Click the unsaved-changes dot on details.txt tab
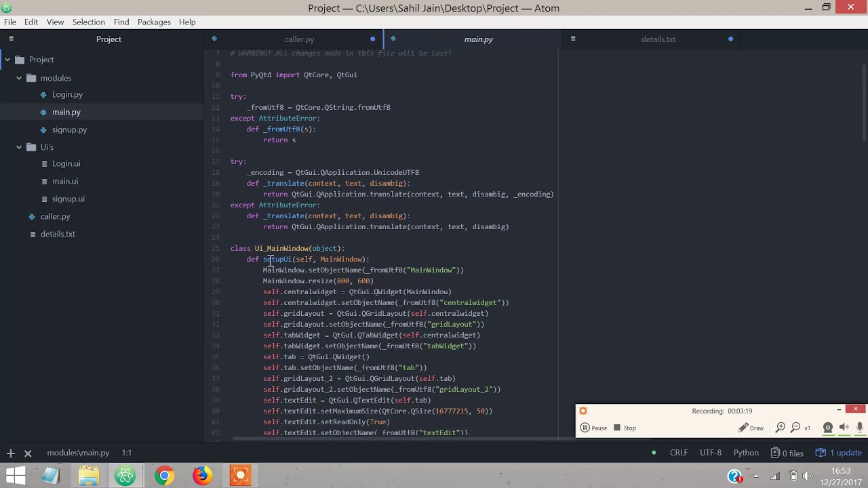868x488 pixels. coord(730,39)
